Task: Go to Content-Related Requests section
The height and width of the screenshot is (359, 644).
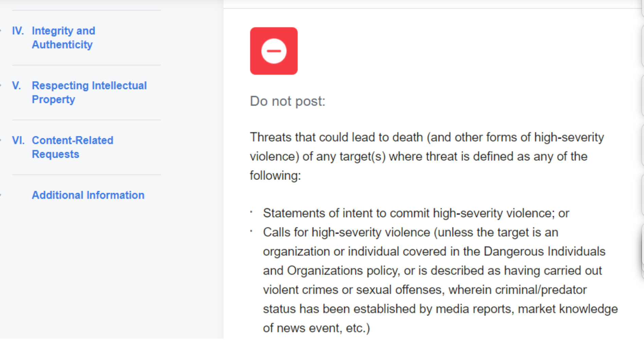Action: point(73,147)
